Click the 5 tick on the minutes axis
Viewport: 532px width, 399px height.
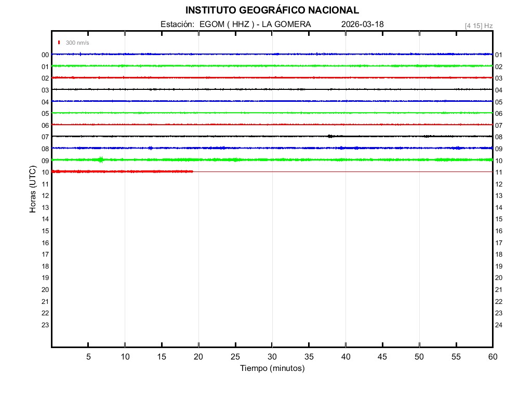[88, 357]
